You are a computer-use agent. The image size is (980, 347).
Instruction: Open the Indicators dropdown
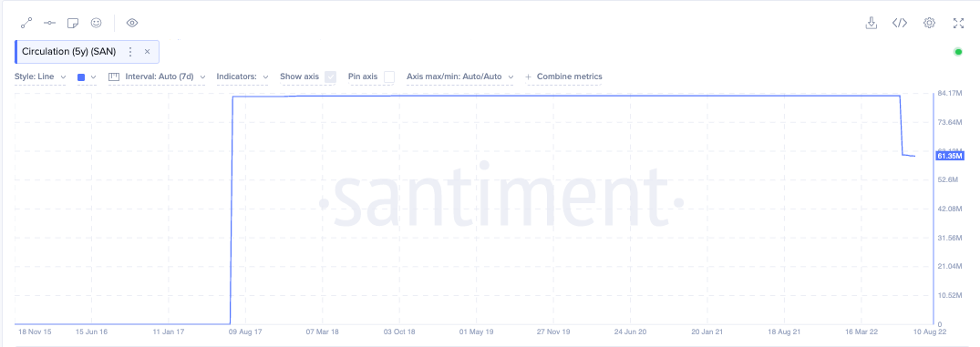point(242,77)
